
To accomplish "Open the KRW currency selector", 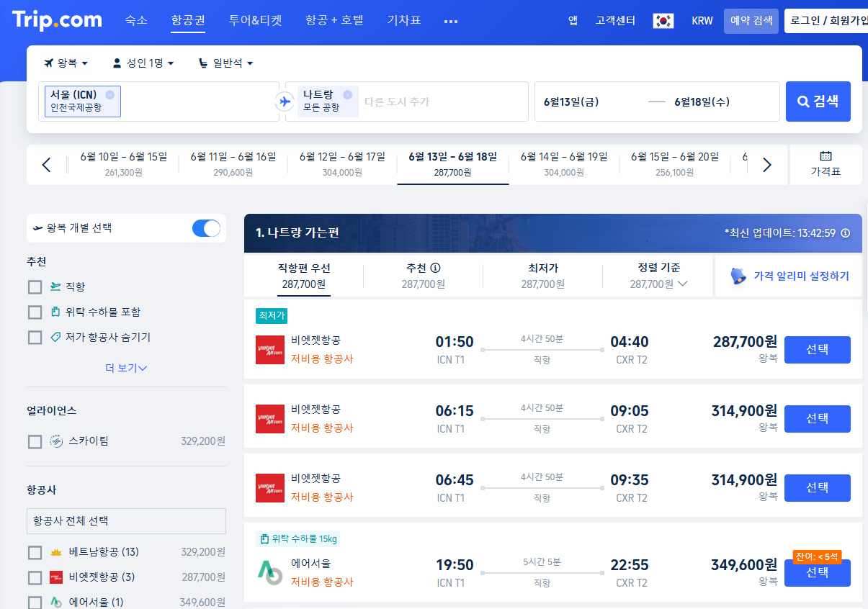I will tap(702, 21).
